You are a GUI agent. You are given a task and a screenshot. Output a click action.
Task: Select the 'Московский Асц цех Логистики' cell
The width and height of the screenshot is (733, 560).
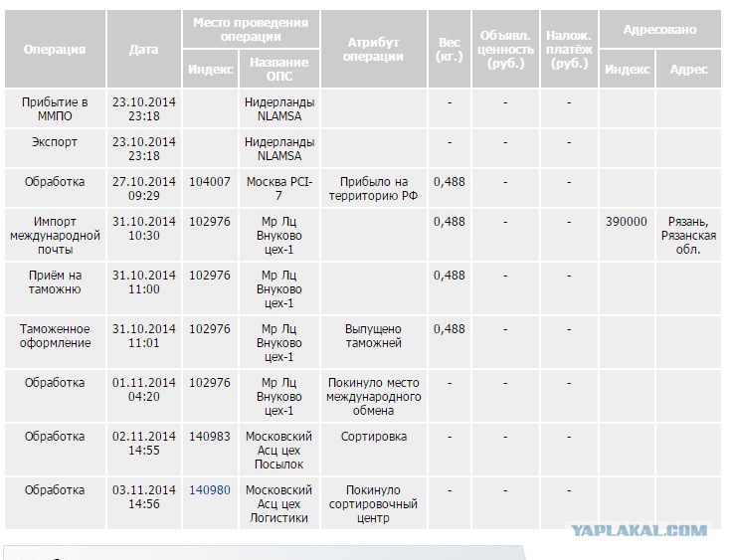tap(279, 504)
